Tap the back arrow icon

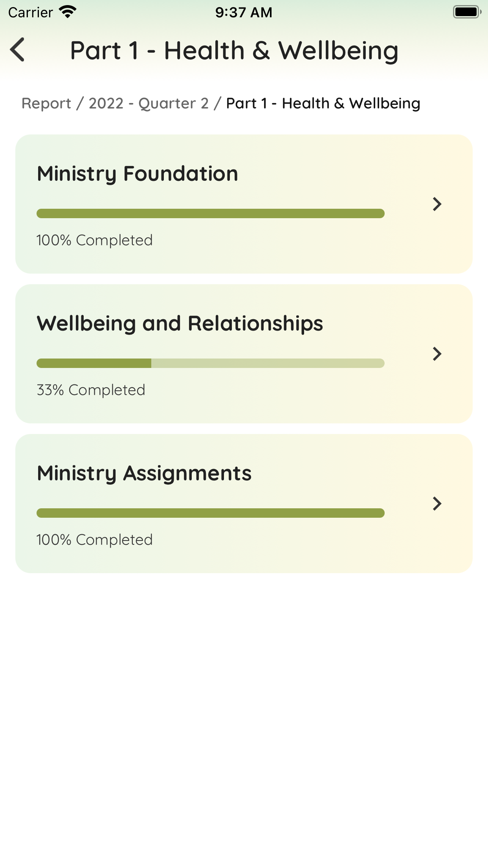tap(17, 50)
